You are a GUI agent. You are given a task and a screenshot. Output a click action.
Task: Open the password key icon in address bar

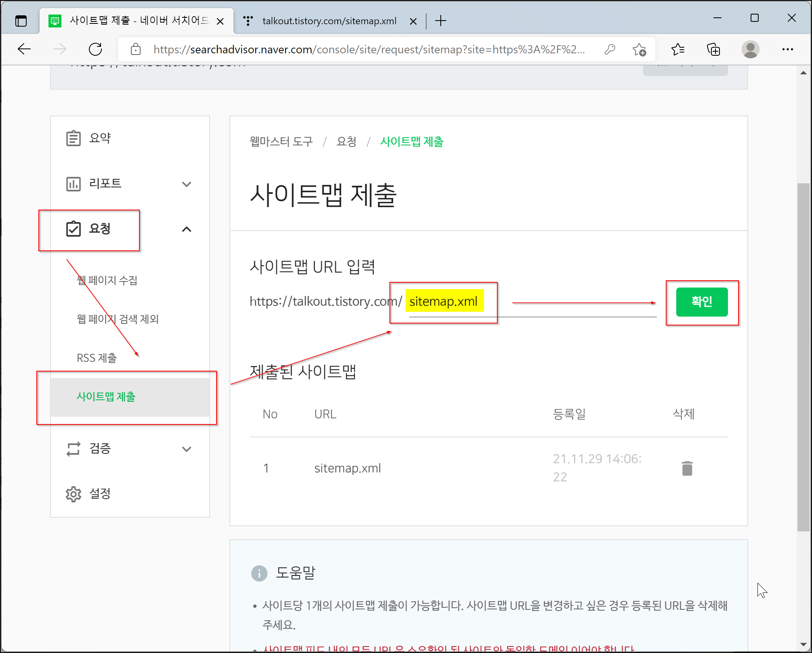click(610, 49)
